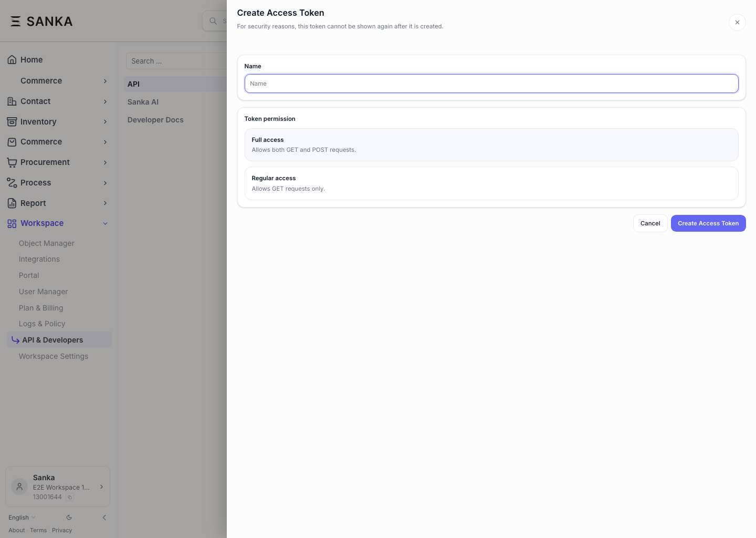Select the Procurement cart icon
756x538 pixels.
click(x=12, y=162)
